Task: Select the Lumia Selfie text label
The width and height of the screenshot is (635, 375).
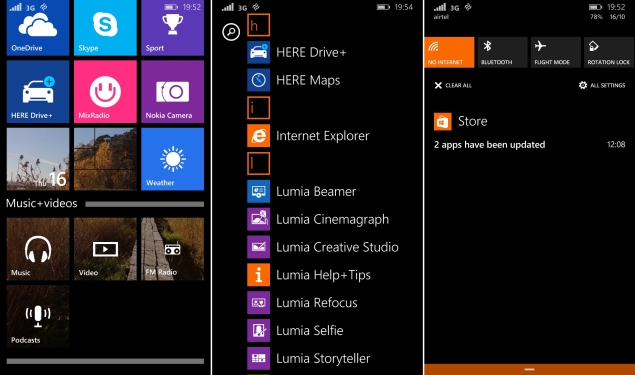Action: [309, 330]
